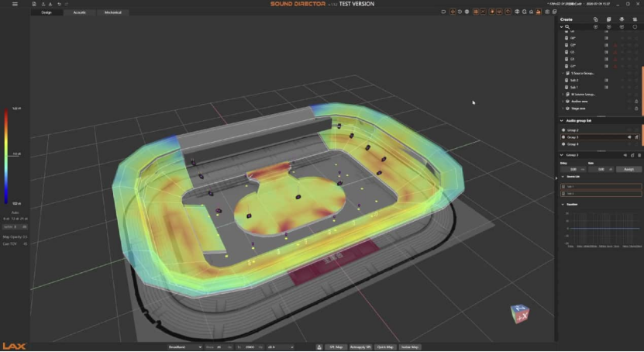Expand the Stage area node
This screenshot has width=644, height=352.
pos(563,109)
